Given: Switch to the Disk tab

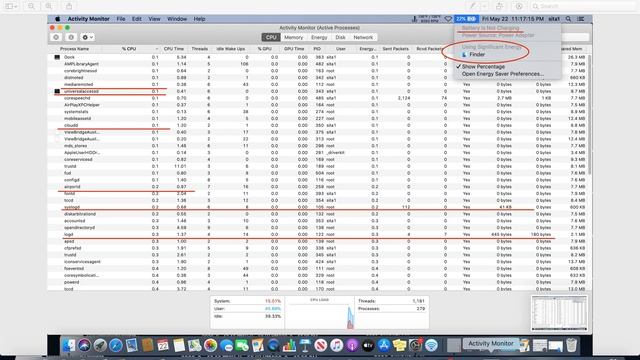Looking at the screenshot, I should [340, 37].
